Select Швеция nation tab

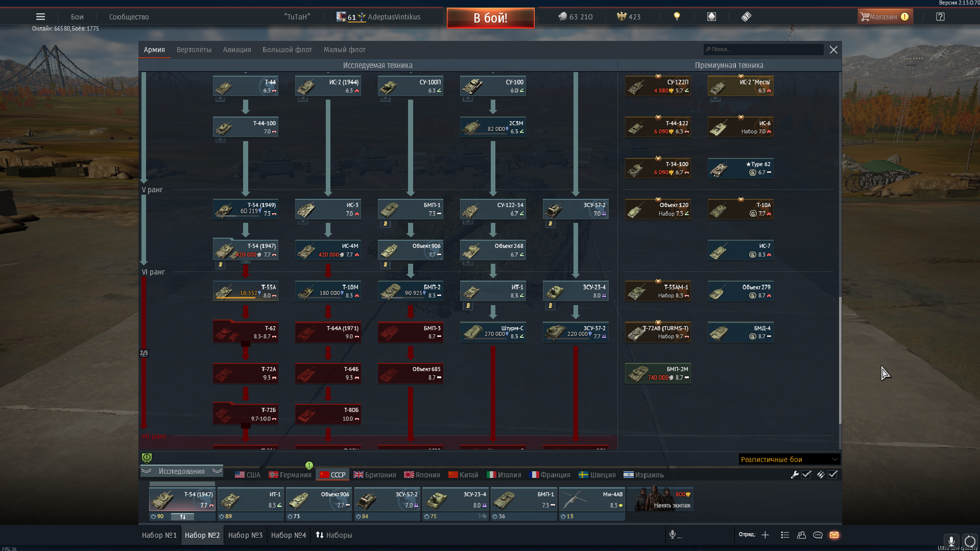pos(597,474)
